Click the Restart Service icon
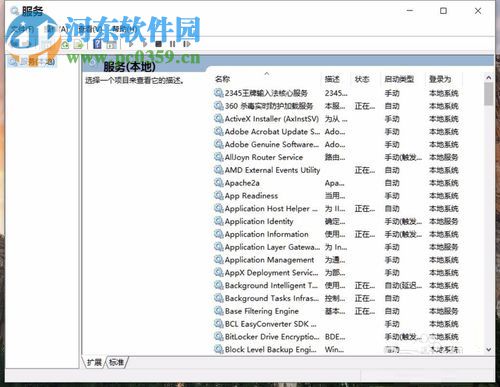Image resolution: width=500 pixels, height=387 pixels. pyautogui.click(x=187, y=44)
